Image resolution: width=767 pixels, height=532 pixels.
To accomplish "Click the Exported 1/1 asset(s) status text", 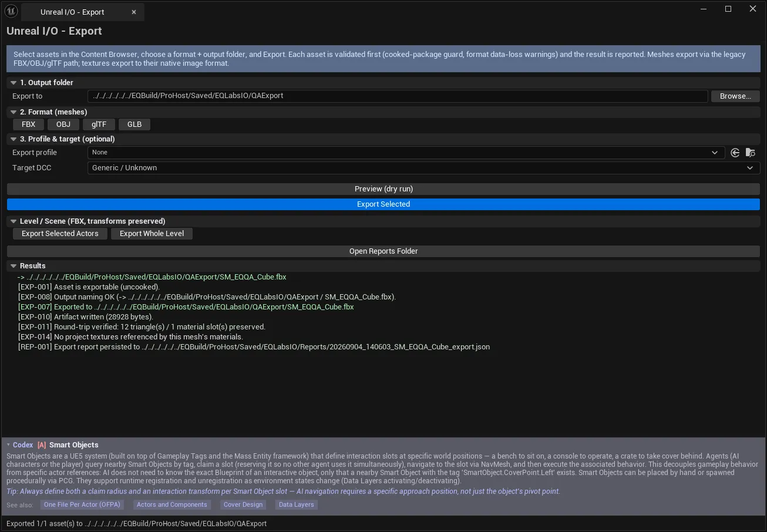I will pyautogui.click(x=137, y=524).
